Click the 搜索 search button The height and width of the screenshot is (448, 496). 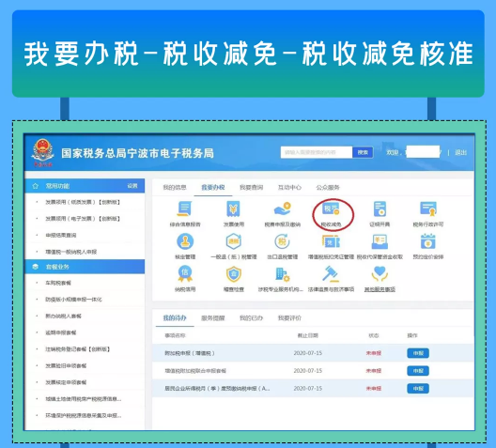pos(363,152)
